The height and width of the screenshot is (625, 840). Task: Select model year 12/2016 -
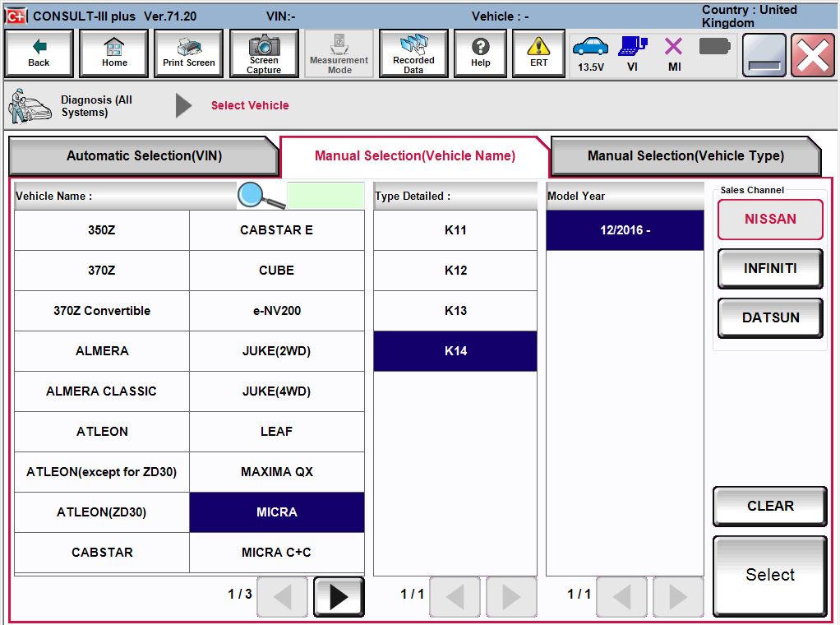click(x=625, y=230)
